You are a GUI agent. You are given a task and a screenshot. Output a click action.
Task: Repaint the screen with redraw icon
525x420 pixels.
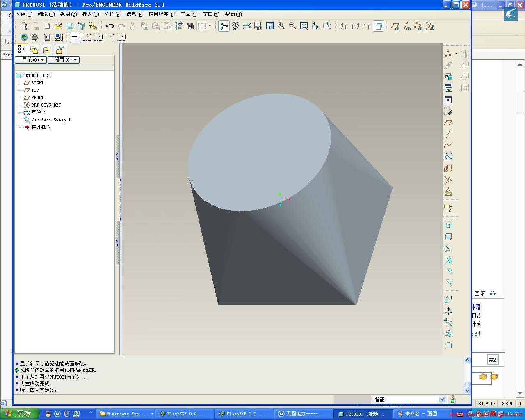click(x=269, y=26)
